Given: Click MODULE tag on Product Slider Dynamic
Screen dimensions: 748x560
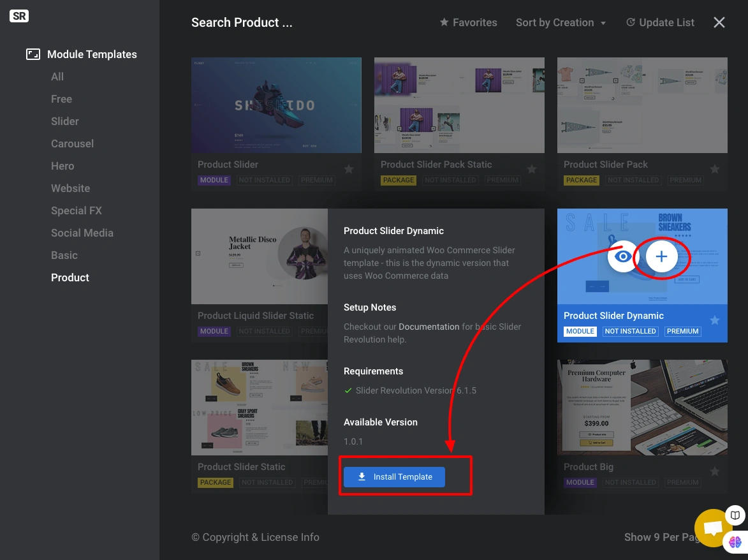Looking at the screenshot, I should [580, 331].
